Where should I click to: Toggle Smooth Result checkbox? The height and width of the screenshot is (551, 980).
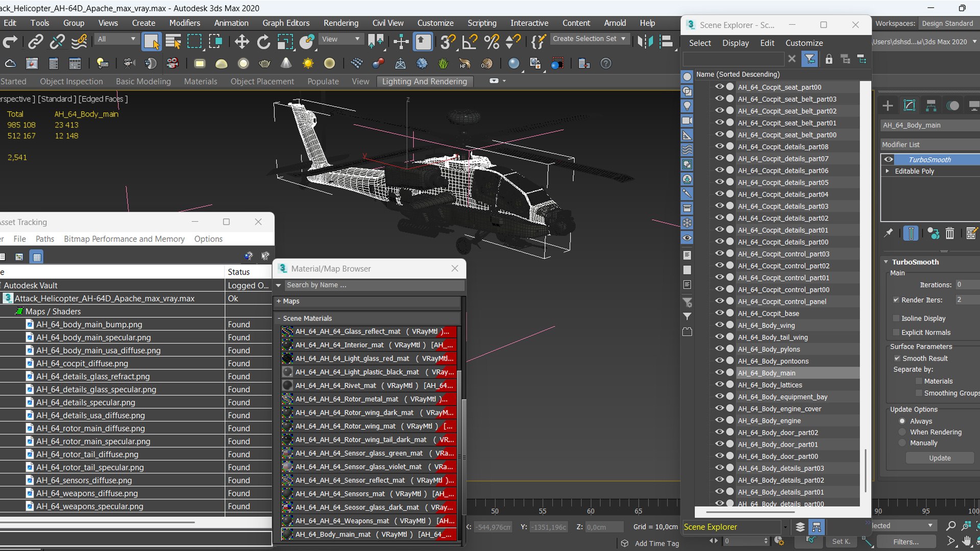[897, 358]
